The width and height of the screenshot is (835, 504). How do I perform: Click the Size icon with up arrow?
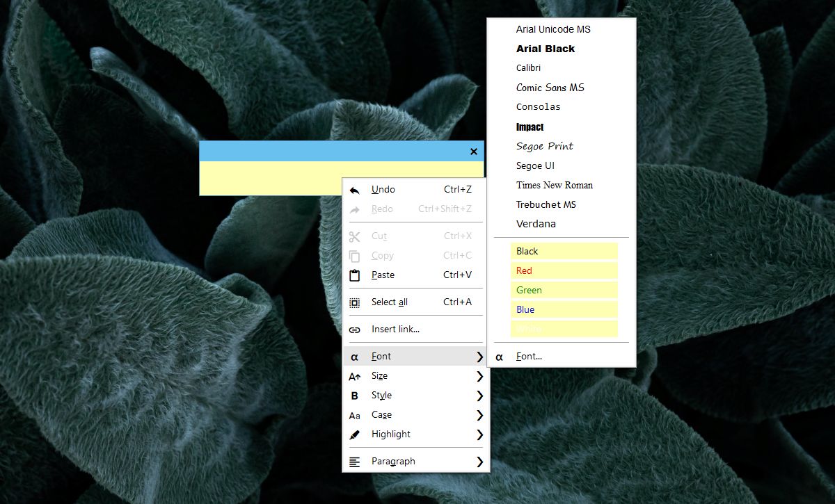[355, 376]
